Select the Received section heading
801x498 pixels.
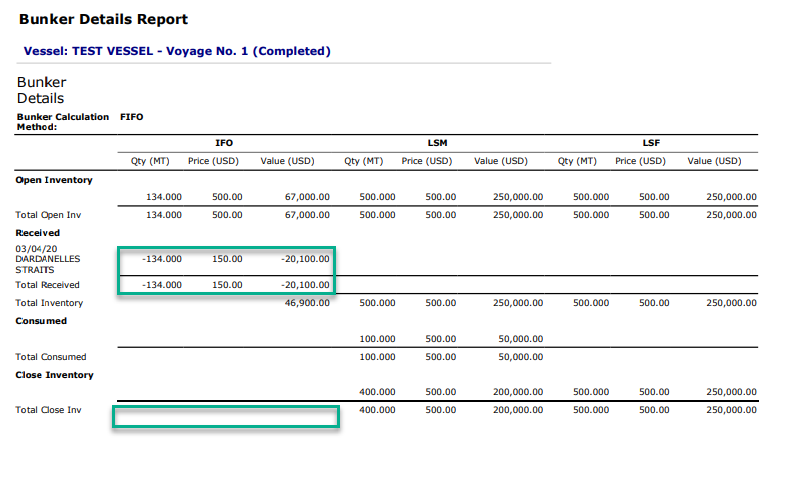point(38,232)
